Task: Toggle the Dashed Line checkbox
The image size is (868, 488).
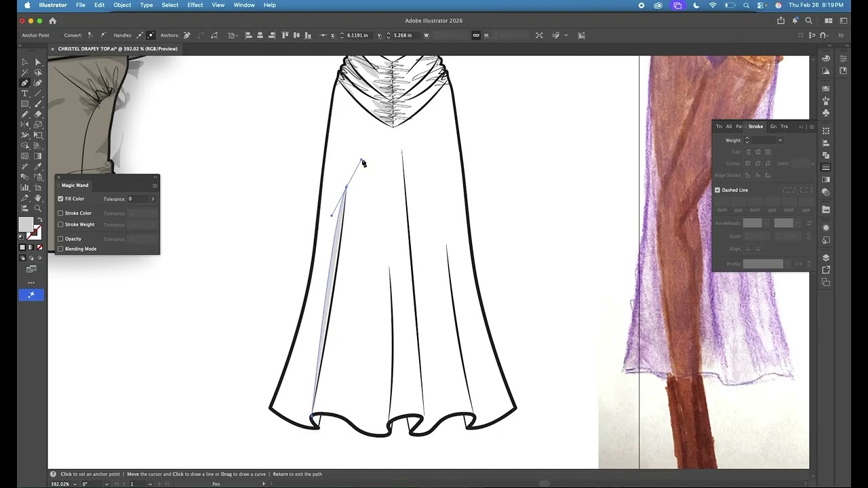Action: [x=717, y=190]
